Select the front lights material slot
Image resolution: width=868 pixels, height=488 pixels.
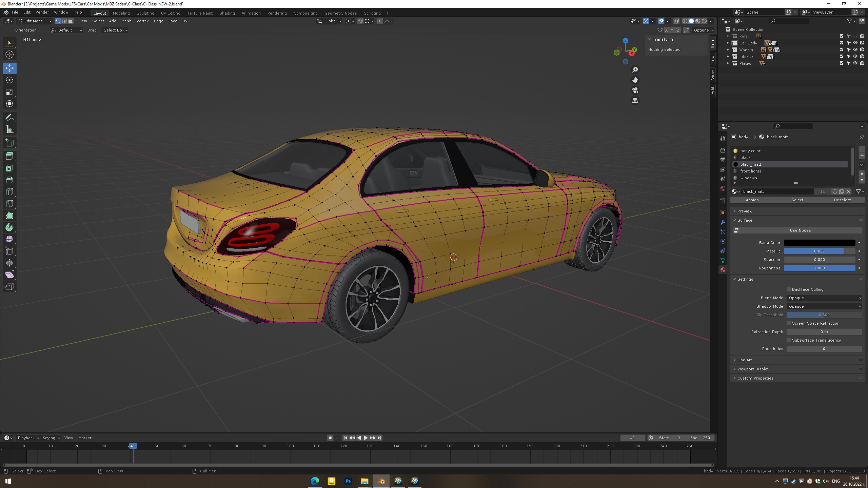(751, 171)
